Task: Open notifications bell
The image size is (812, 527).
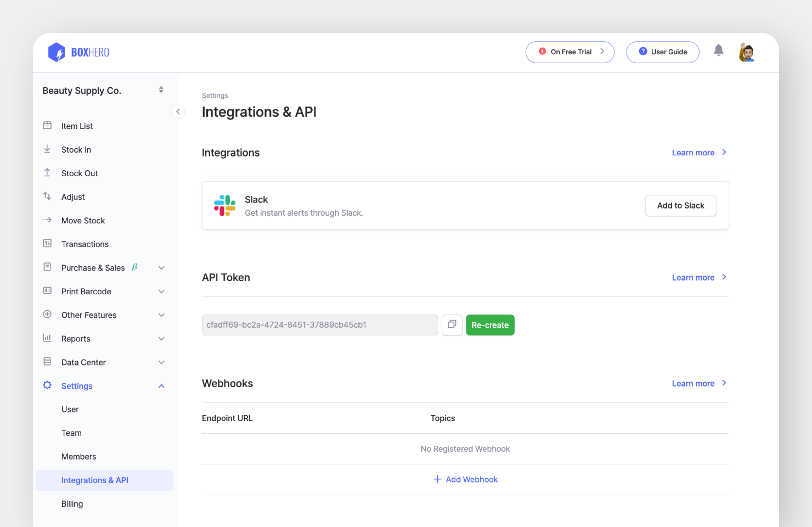Action: click(718, 51)
